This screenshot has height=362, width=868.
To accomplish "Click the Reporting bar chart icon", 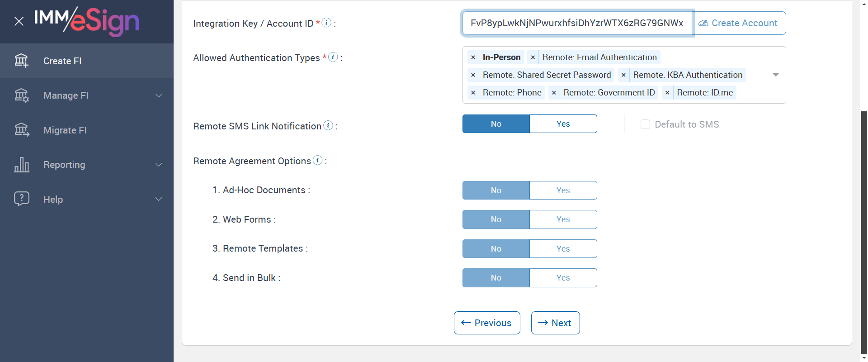I will tap(21, 165).
